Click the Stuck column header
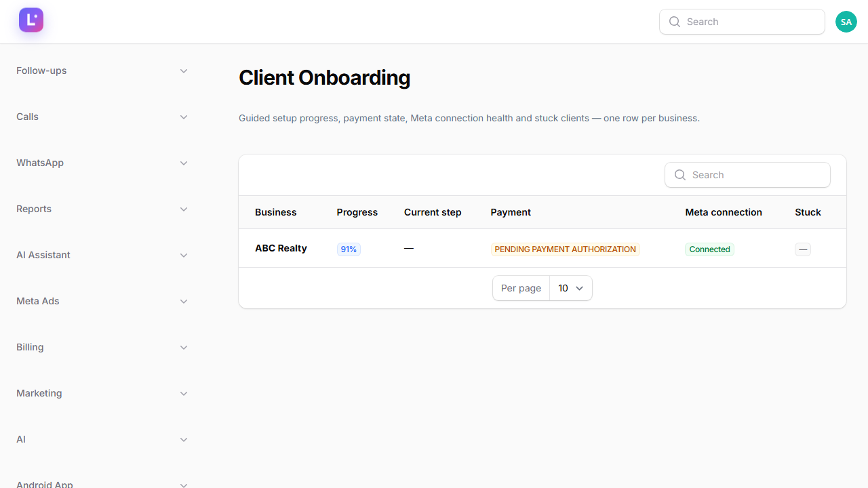This screenshot has height=488, width=868. [x=808, y=212]
